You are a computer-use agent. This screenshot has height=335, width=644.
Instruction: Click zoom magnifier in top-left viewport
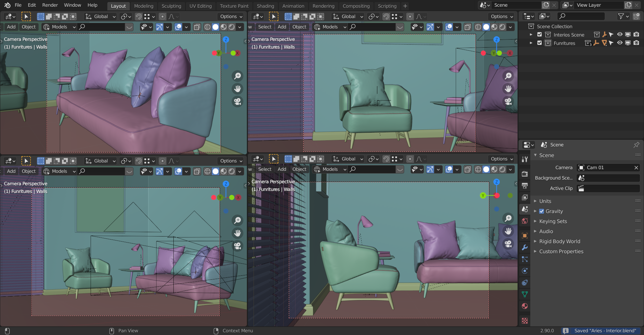click(x=237, y=76)
